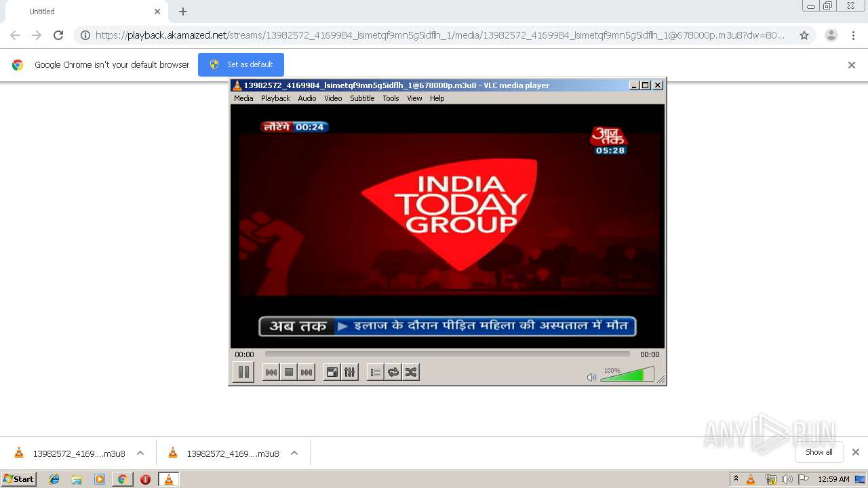Click Set as default button
The width and height of the screenshot is (868, 488).
point(241,64)
